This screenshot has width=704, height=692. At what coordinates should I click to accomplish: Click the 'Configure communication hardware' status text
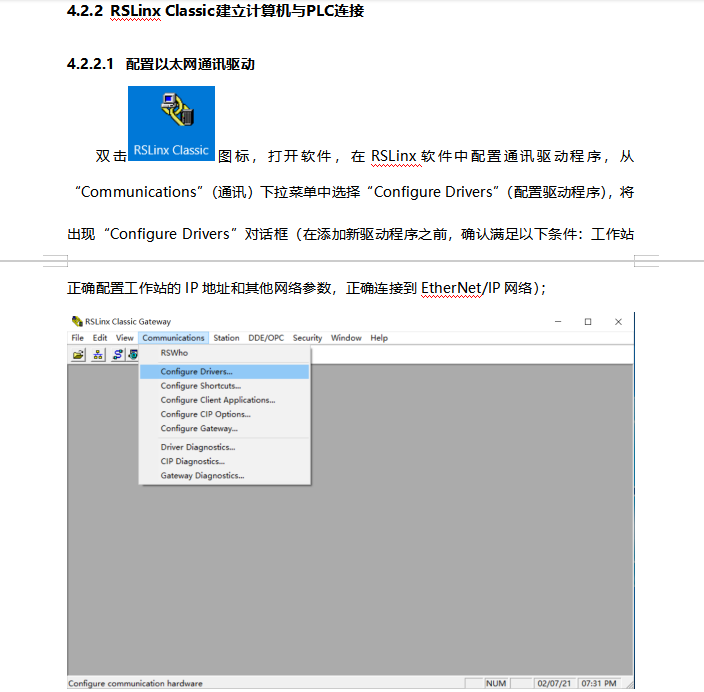click(x=135, y=683)
